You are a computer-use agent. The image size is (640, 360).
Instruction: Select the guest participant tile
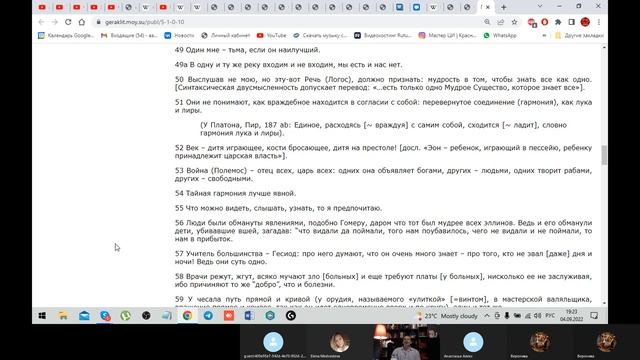pos(273,342)
